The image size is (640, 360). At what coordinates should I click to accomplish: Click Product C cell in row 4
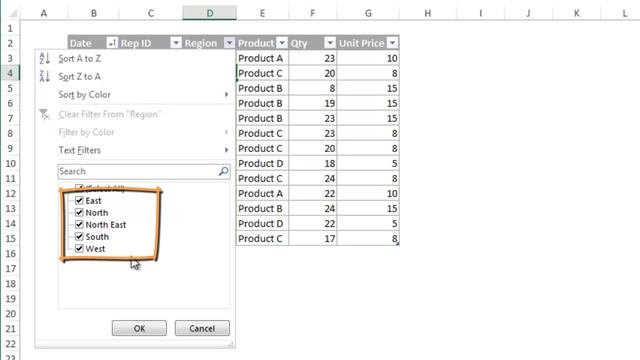coord(262,73)
